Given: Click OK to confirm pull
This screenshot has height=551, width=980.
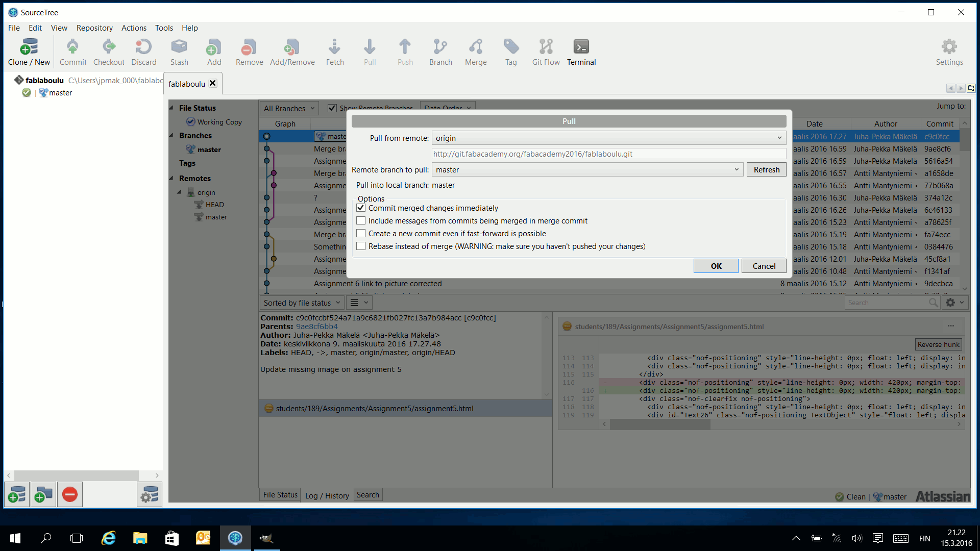Looking at the screenshot, I should point(716,265).
